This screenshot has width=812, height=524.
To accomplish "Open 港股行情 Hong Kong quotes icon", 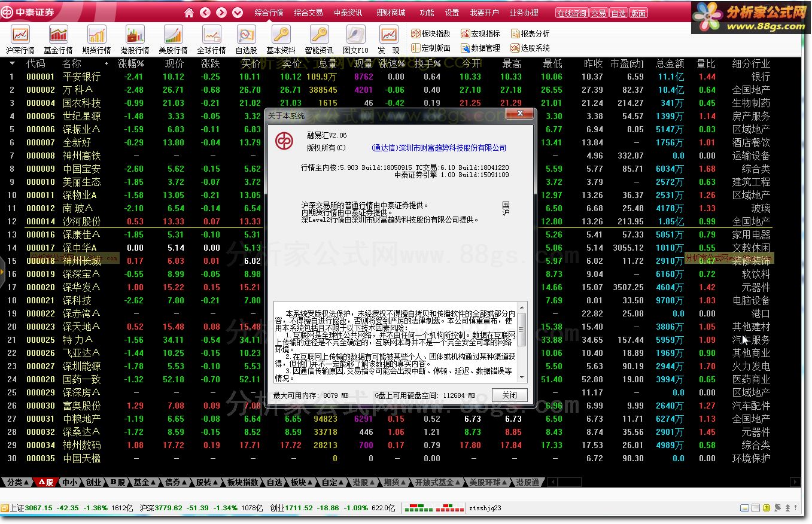I will [x=135, y=40].
